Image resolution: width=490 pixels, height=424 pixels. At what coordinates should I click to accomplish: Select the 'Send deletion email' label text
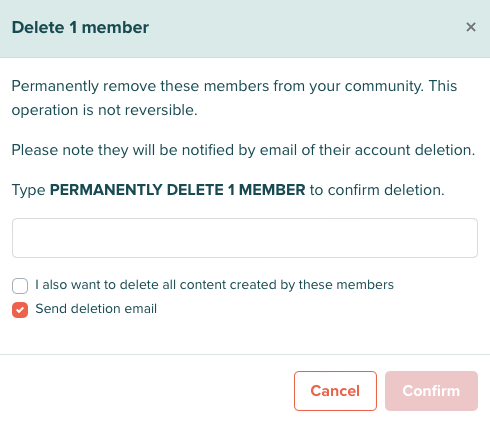(x=96, y=309)
